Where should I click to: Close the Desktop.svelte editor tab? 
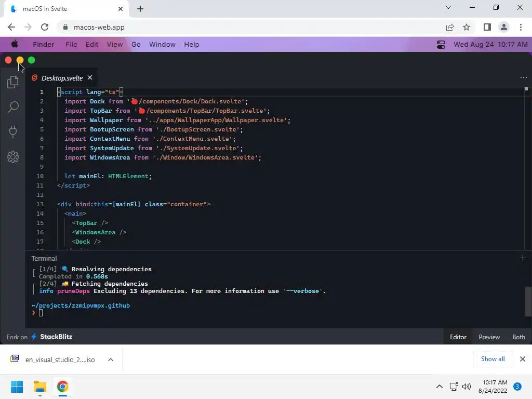tap(90, 78)
